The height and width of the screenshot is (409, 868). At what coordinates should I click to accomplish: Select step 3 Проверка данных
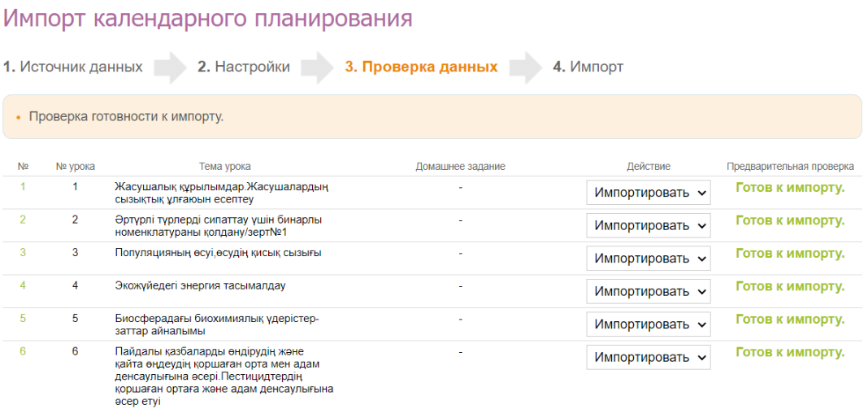pyautogui.click(x=421, y=67)
